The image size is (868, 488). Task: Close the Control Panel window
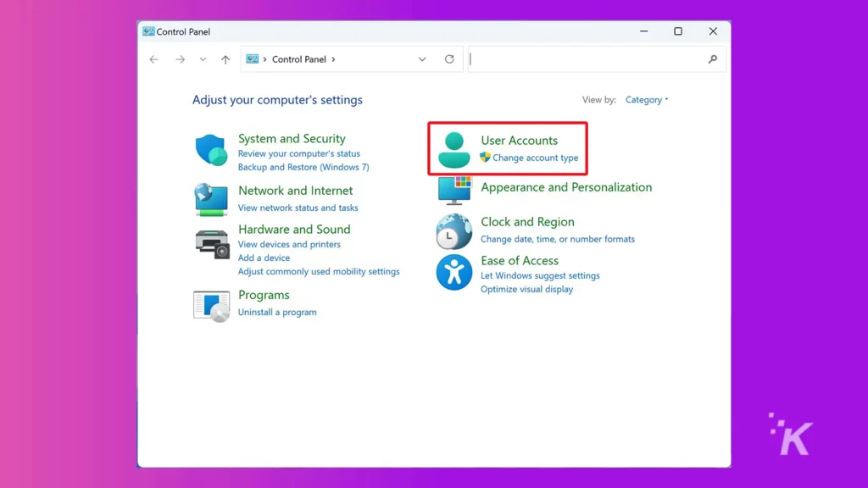713,31
